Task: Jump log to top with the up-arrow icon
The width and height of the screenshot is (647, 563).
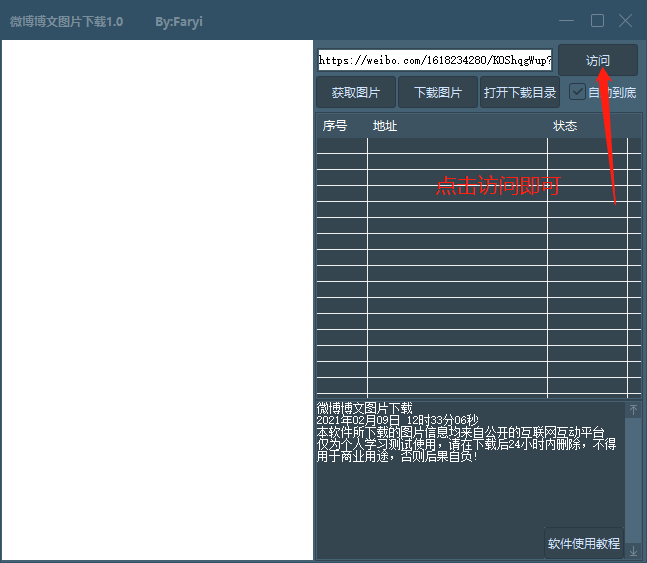Action: pos(633,410)
